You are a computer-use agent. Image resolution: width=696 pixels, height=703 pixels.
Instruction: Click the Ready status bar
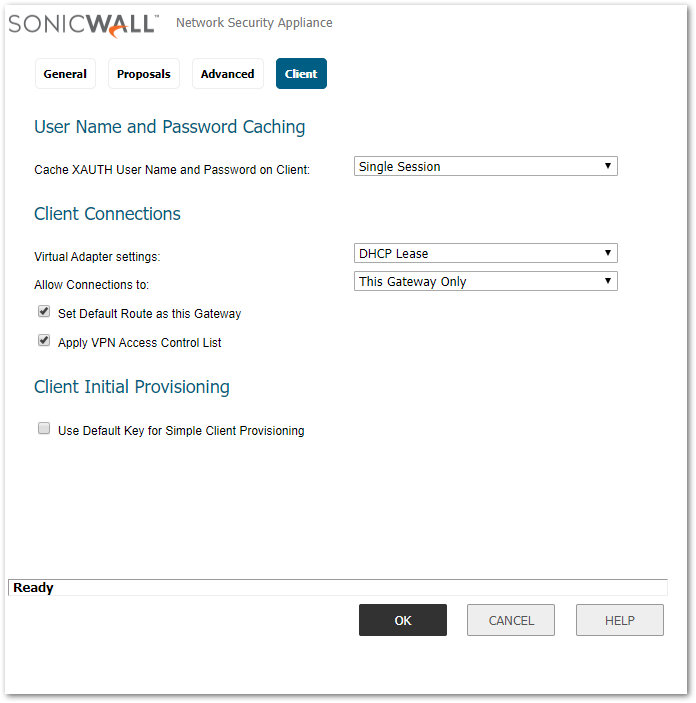[336, 588]
